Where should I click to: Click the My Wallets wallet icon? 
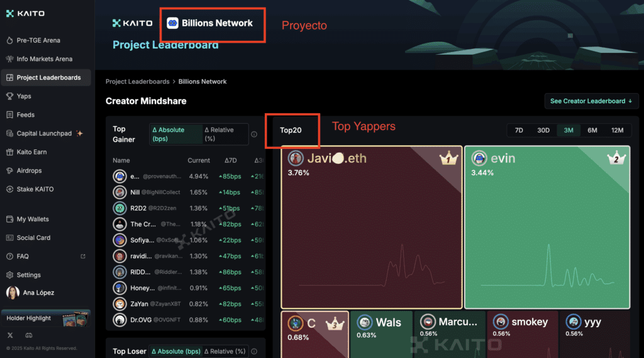[10, 219]
